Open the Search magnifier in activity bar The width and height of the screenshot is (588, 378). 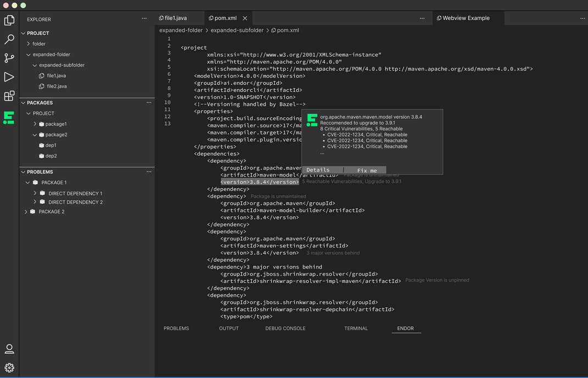click(x=9, y=40)
